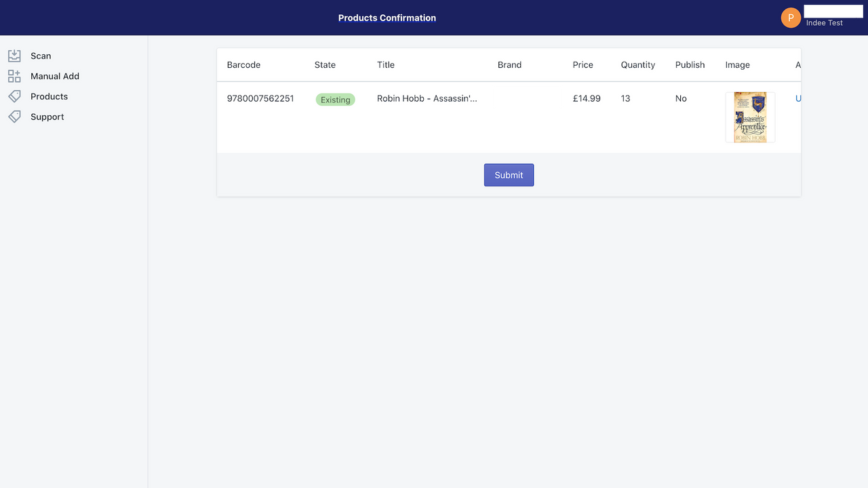Screen dimensions: 868x488
Task: Click the tag icon next to Support
Action: click(x=15, y=117)
